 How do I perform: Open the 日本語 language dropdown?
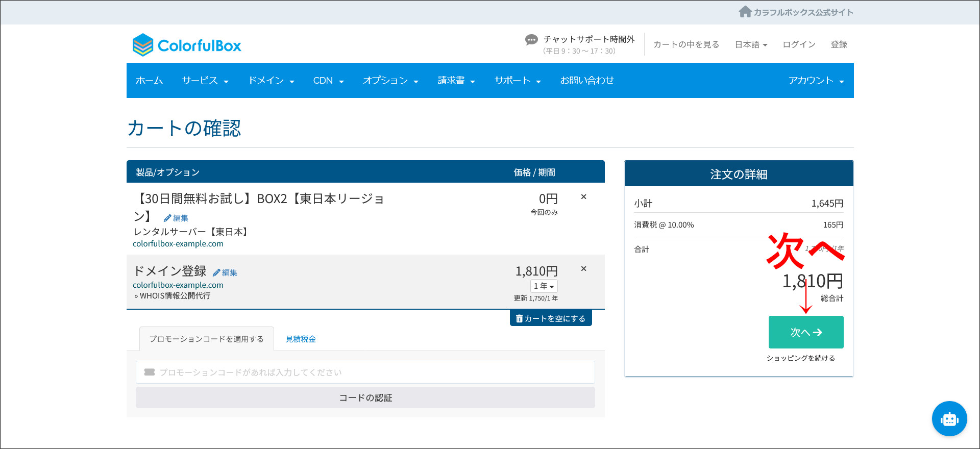tap(751, 44)
